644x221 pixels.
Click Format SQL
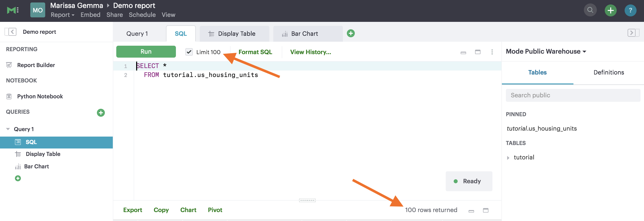(255, 52)
